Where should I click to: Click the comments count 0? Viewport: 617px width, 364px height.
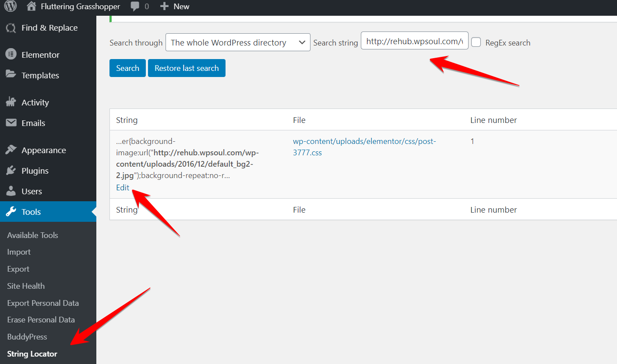point(146,7)
